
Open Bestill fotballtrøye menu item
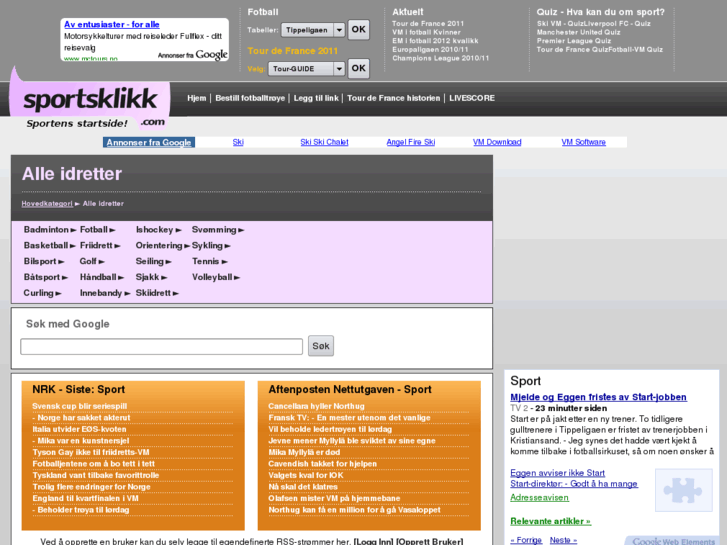click(250, 98)
